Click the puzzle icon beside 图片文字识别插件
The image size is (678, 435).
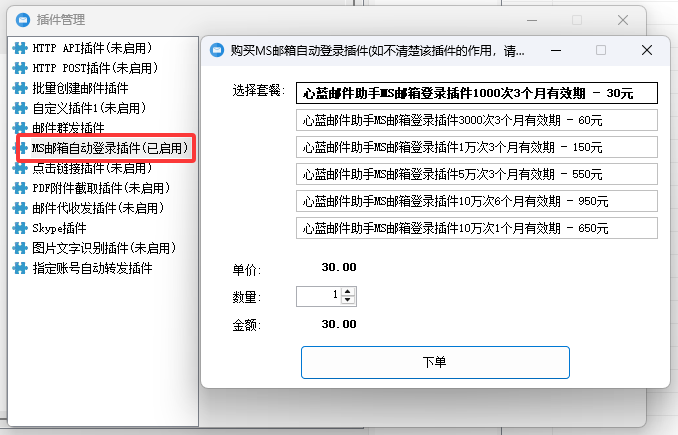coord(19,248)
